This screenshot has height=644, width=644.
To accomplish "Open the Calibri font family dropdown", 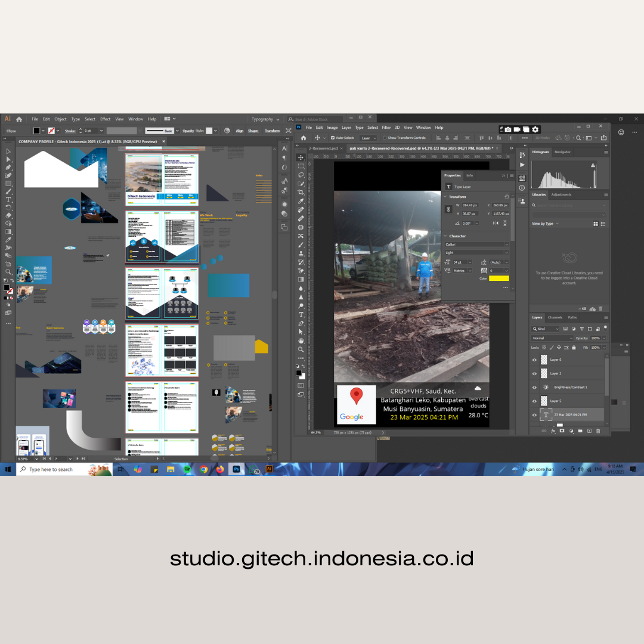I will pos(476,244).
